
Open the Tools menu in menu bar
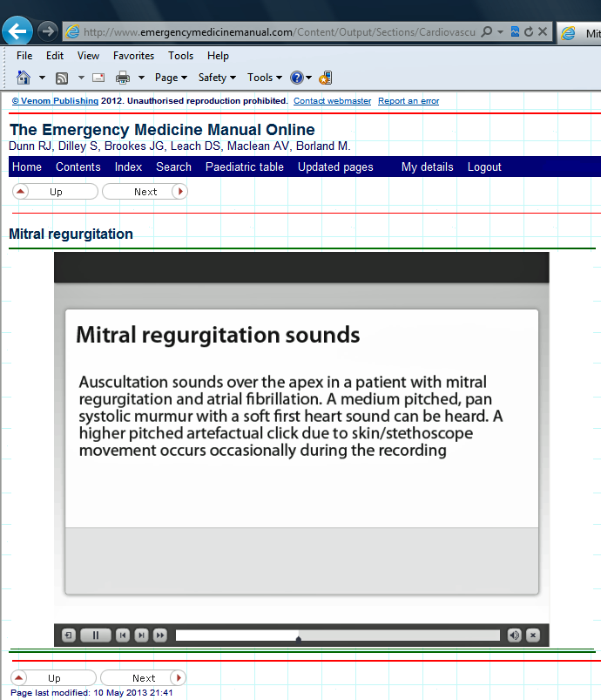click(x=180, y=56)
